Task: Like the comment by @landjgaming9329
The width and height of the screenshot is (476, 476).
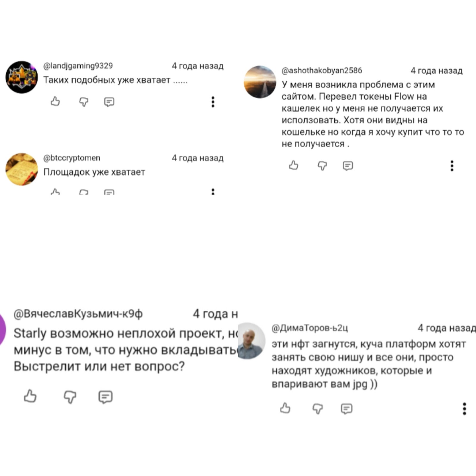Action: pyautogui.click(x=55, y=102)
